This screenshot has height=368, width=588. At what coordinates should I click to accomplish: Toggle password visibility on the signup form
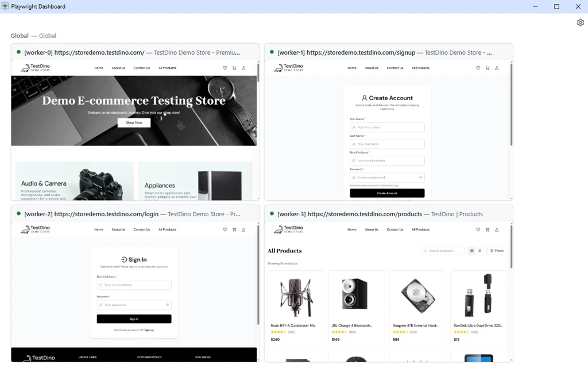420,178
